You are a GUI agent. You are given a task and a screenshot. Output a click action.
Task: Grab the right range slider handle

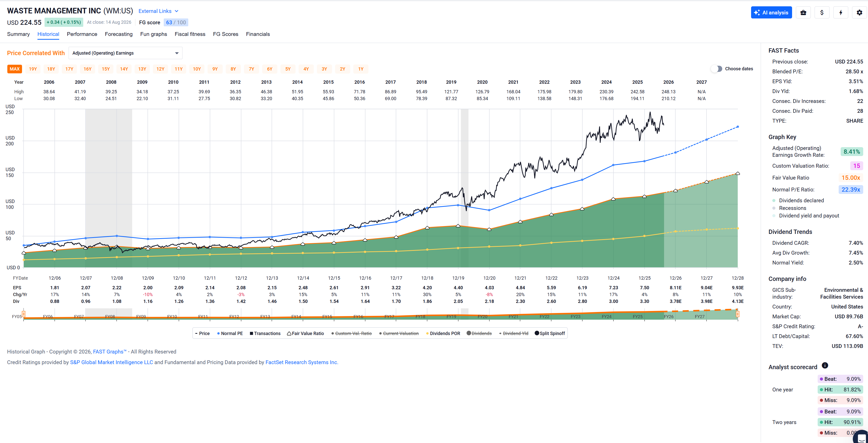pyautogui.click(x=738, y=314)
